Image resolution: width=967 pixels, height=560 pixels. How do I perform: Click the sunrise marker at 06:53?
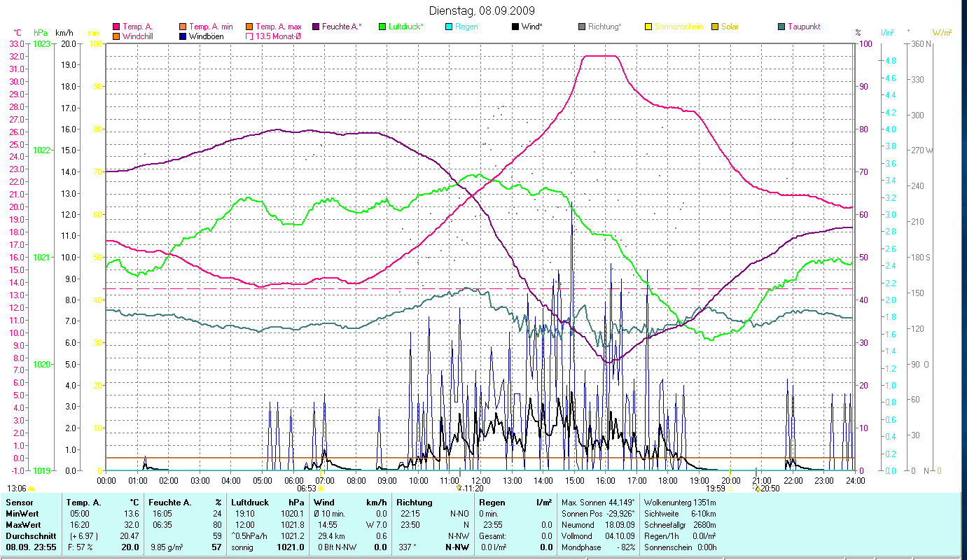pos(321,489)
